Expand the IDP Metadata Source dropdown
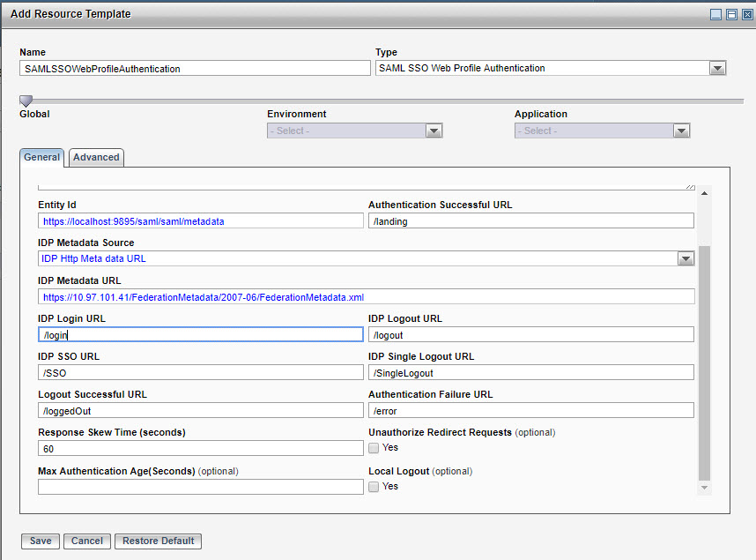 click(x=686, y=258)
